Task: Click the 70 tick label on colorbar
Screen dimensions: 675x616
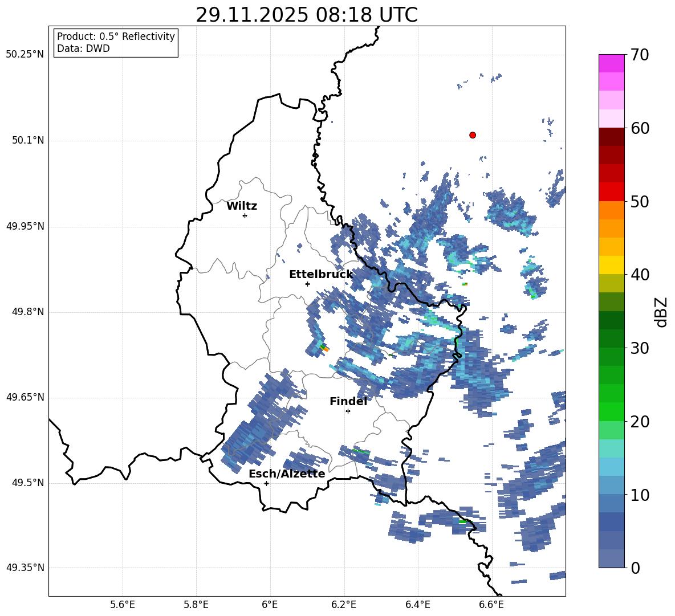Action: tap(640, 55)
